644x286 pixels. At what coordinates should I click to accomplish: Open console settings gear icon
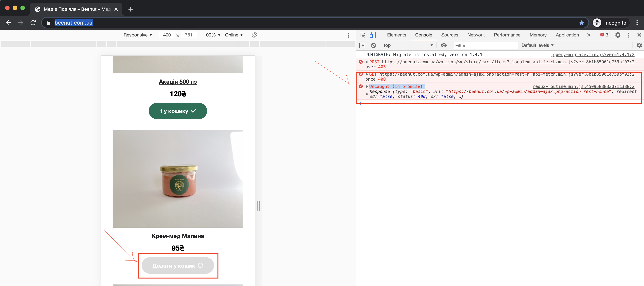(639, 45)
